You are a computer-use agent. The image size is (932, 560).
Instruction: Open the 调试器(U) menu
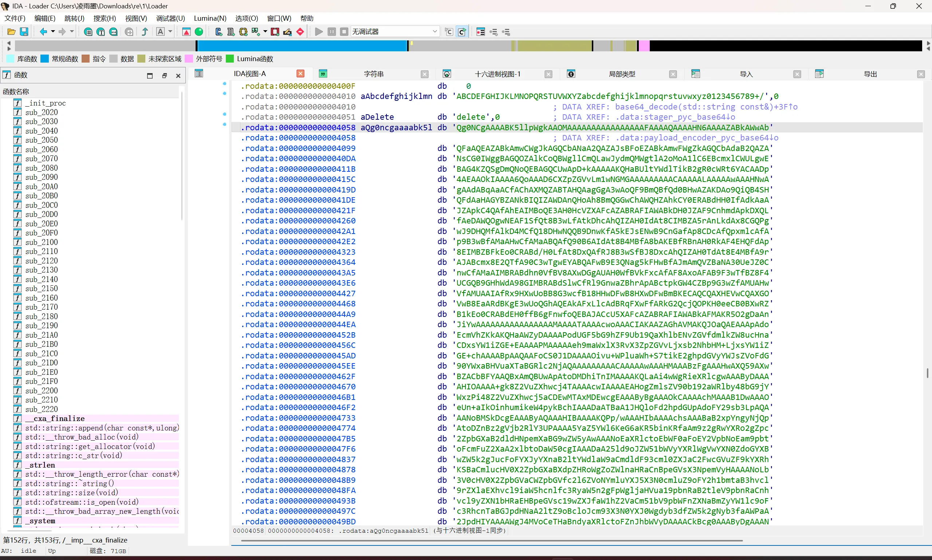pos(170,18)
